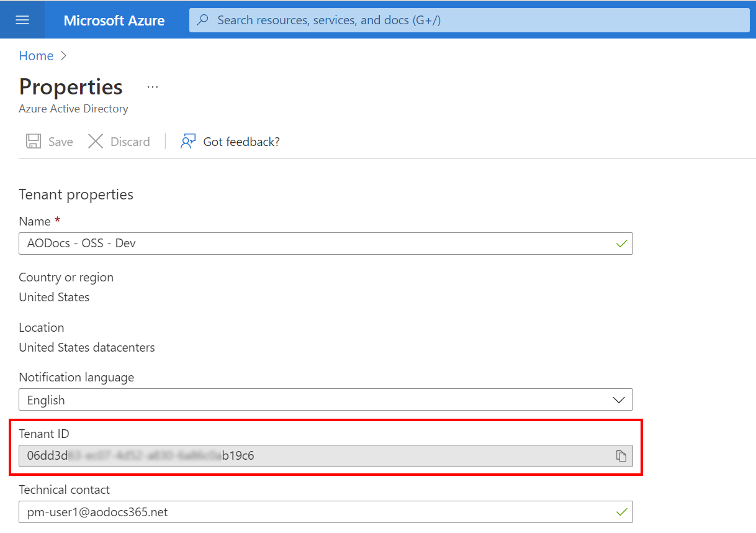Click the Discard X icon

click(96, 142)
